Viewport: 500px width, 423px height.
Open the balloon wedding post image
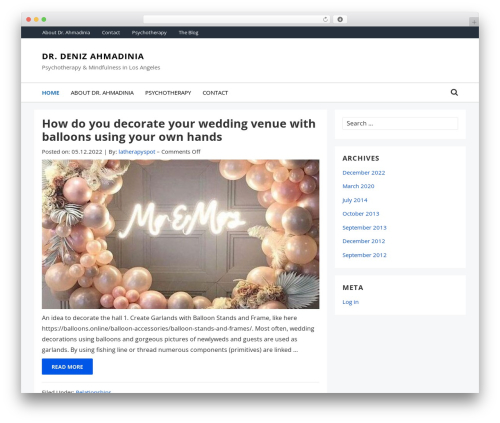tap(180, 234)
